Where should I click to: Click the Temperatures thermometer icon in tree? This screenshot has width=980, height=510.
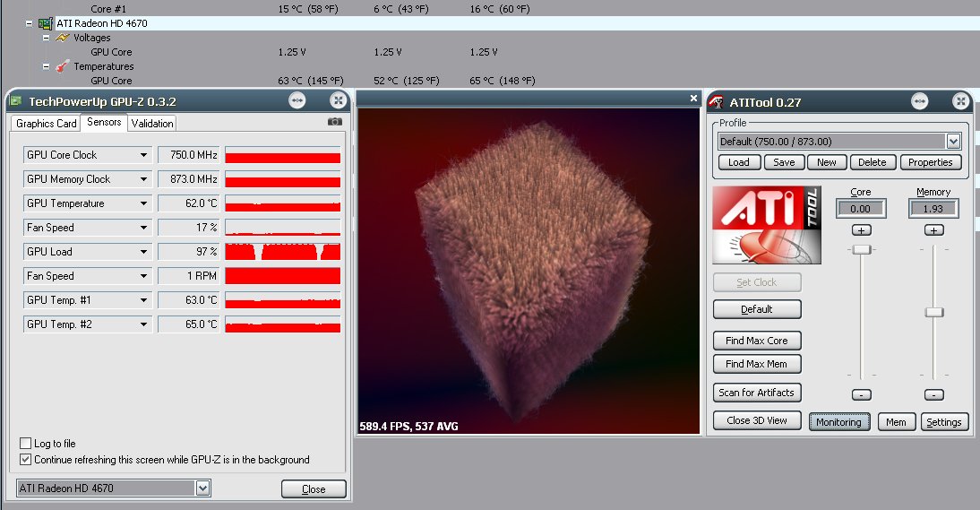[63, 66]
